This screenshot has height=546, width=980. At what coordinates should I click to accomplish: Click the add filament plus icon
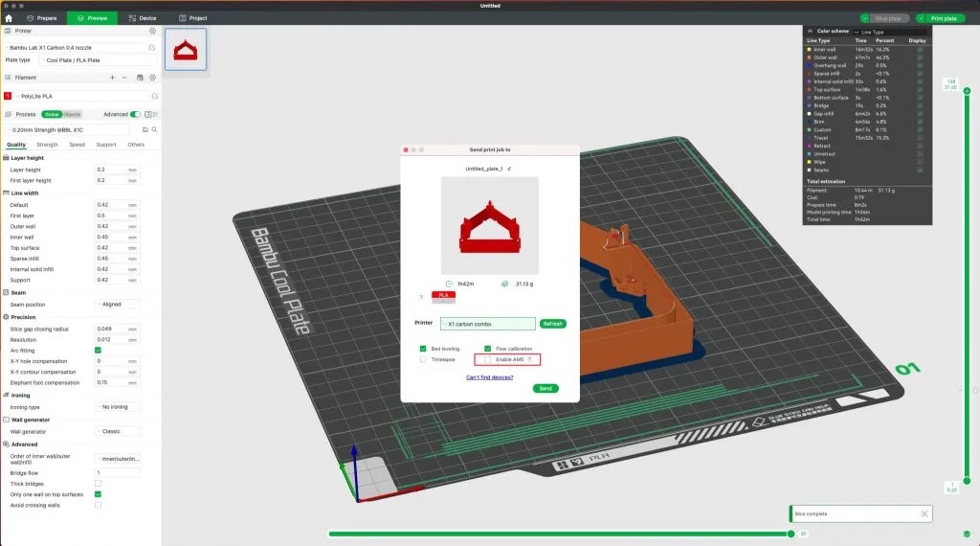pyautogui.click(x=112, y=77)
